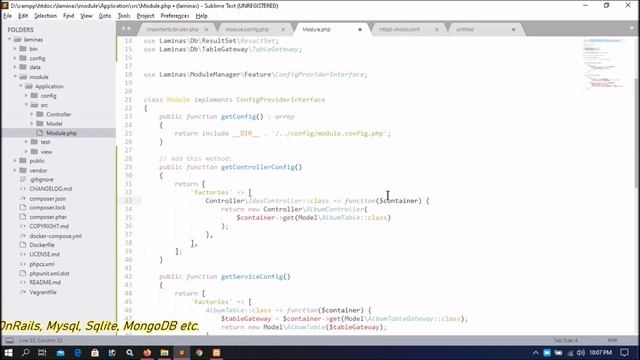The width and height of the screenshot is (640, 360).
Task: Open XAMPP orange icon in taskbar
Action: [x=216, y=353]
